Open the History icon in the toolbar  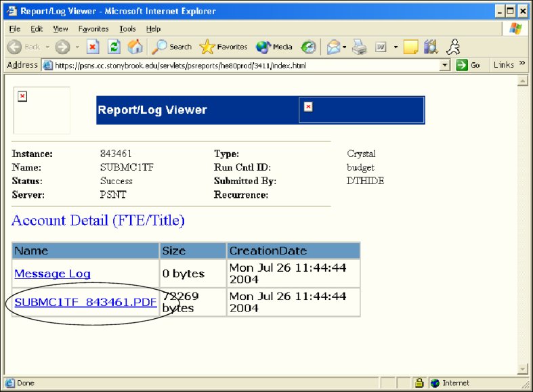pyautogui.click(x=309, y=47)
